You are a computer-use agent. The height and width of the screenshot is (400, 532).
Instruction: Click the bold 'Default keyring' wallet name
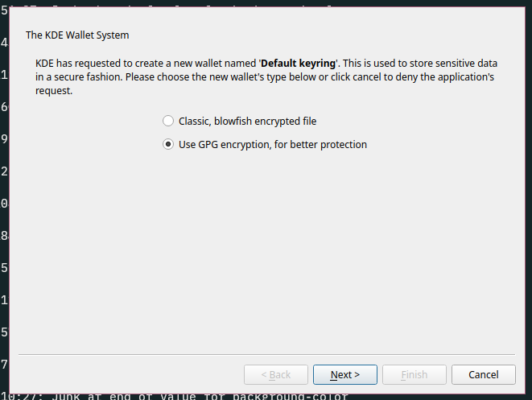tap(299, 63)
